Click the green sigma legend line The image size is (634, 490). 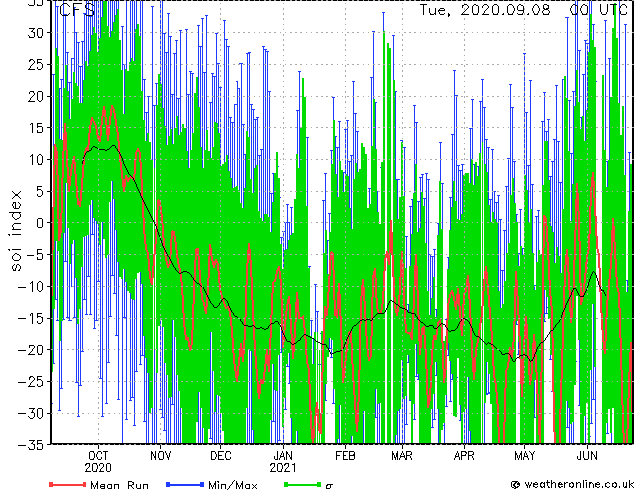(x=303, y=484)
